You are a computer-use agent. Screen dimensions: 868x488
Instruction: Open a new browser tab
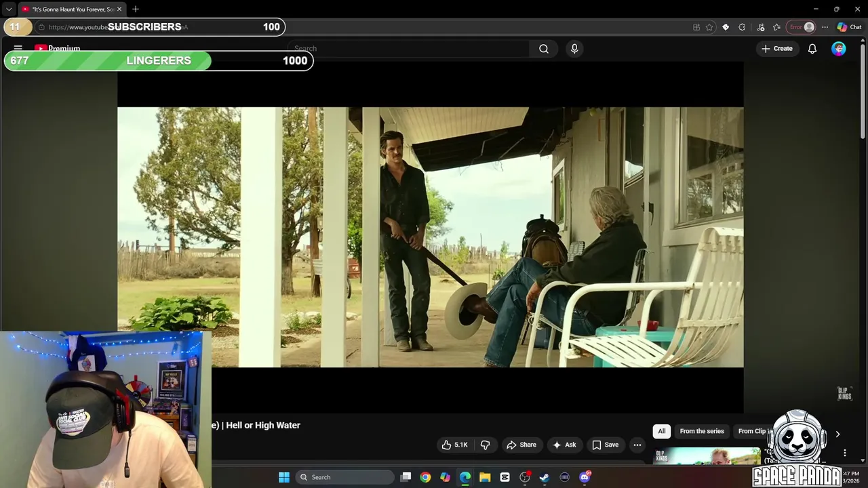136,9
